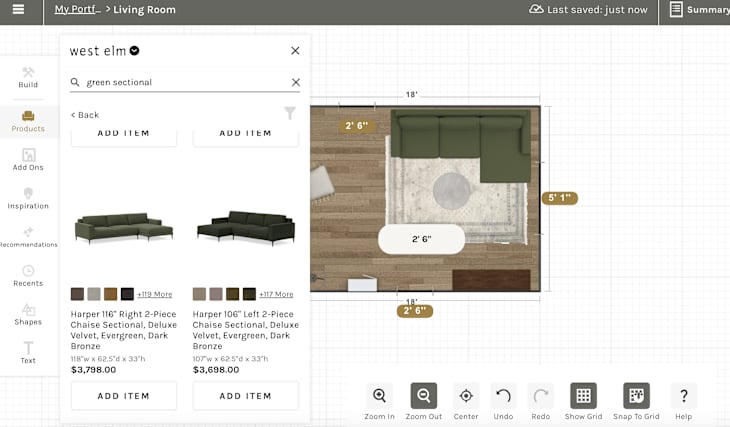Open the product filter funnel
The width and height of the screenshot is (730, 427).
pos(290,114)
